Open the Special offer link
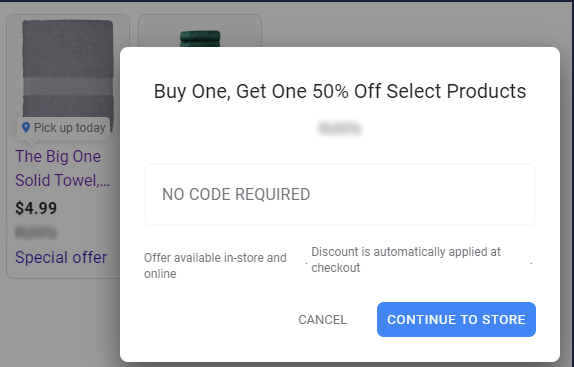The width and height of the screenshot is (574, 367). click(x=61, y=257)
